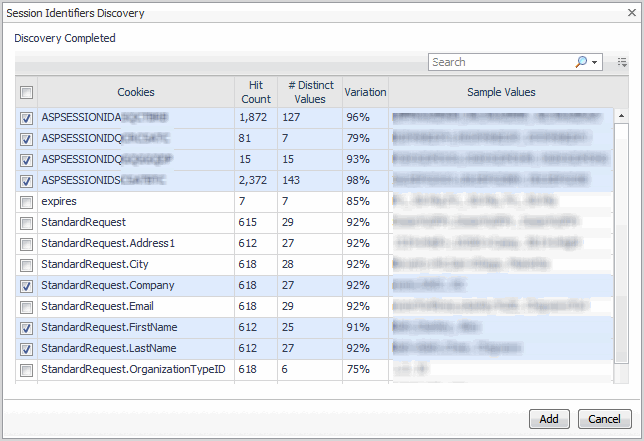Focus the Search input field
Viewport: 644px width, 441px height.
click(x=500, y=62)
